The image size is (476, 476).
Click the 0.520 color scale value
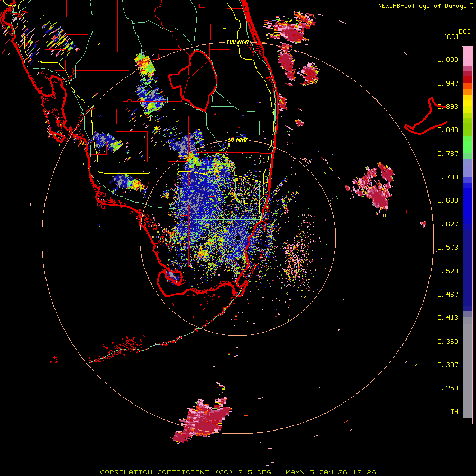click(x=448, y=271)
